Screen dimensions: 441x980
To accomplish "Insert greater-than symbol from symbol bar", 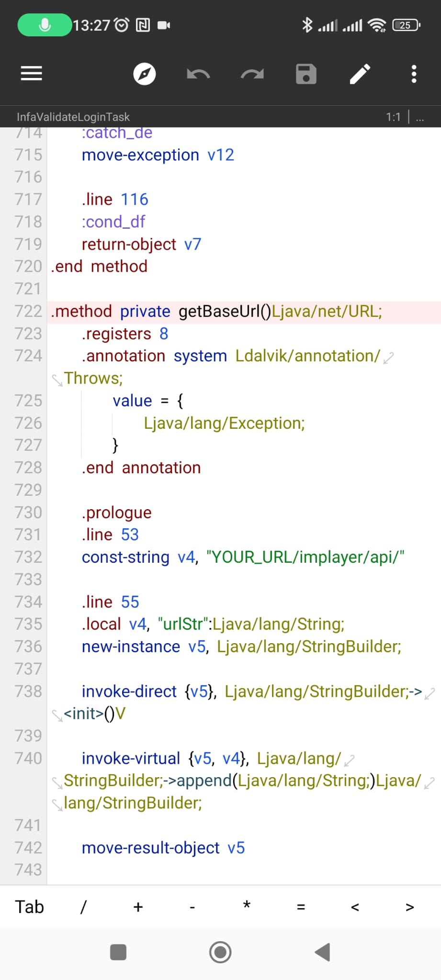I will pyautogui.click(x=409, y=907).
